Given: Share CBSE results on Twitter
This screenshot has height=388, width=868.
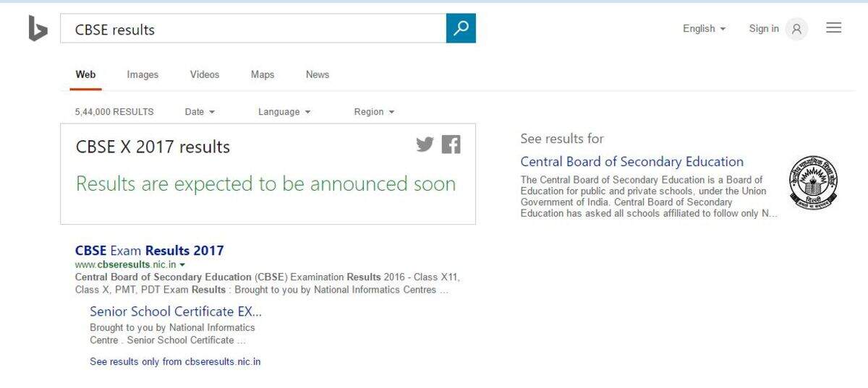Looking at the screenshot, I should point(425,145).
